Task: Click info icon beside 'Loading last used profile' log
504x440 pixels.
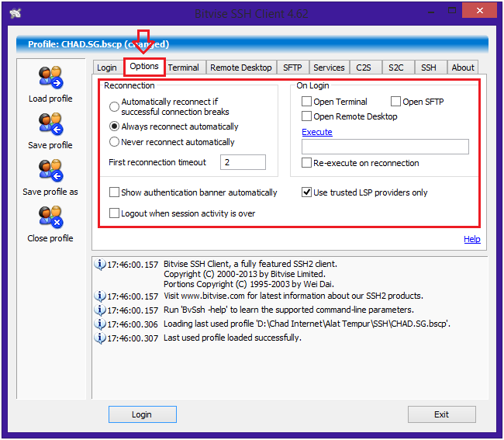Action: 100,324
